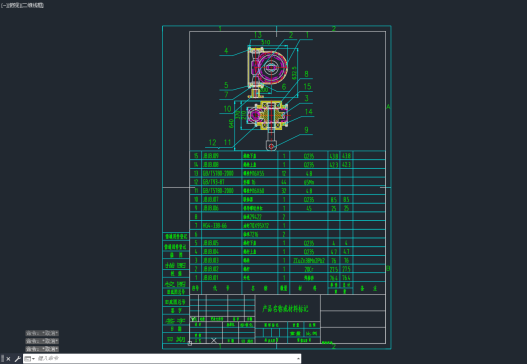The height and width of the screenshot is (364, 527).
Task: Expand command history arrow at command line end
Action: coord(298,359)
